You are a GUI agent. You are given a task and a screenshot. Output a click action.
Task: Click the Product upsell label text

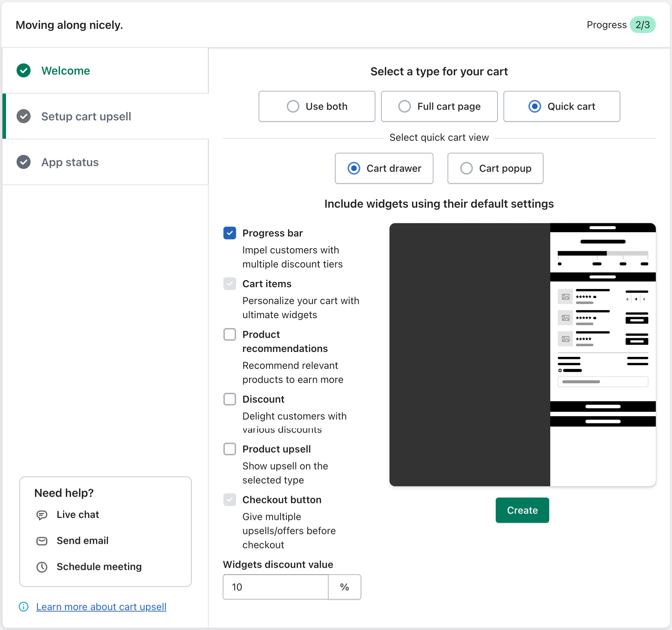pyautogui.click(x=277, y=449)
